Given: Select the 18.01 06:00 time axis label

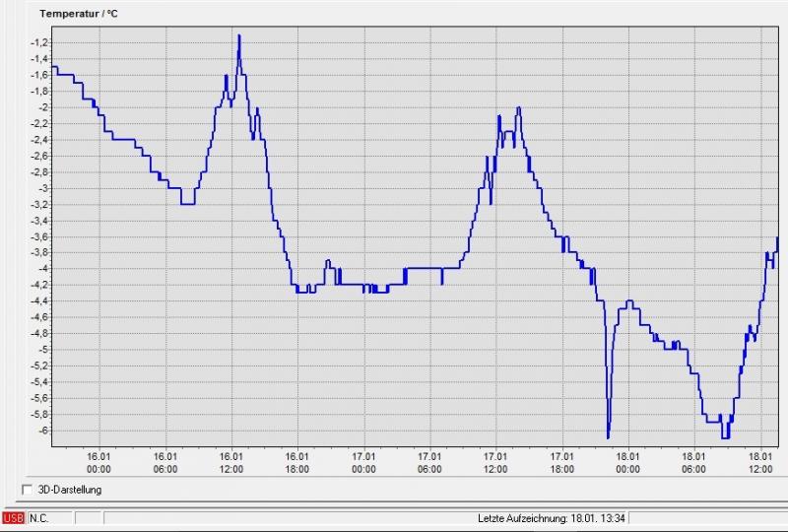Looking at the screenshot, I should pos(693,463).
